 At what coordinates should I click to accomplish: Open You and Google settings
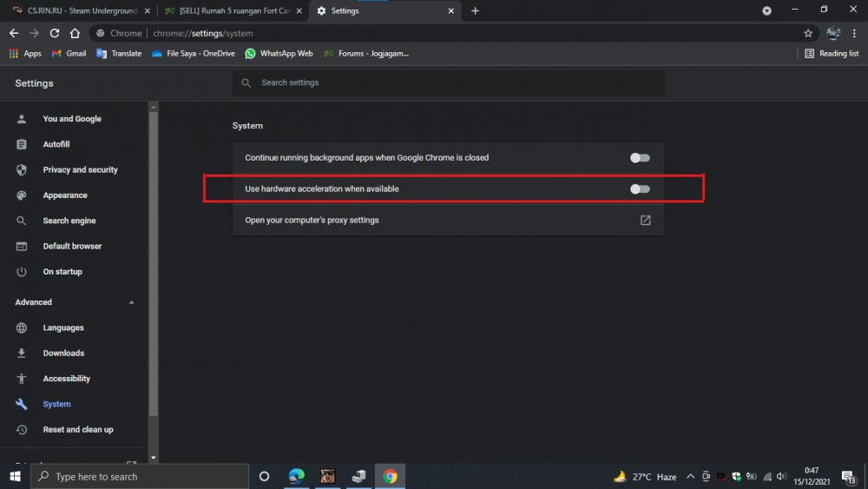(72, 118)
